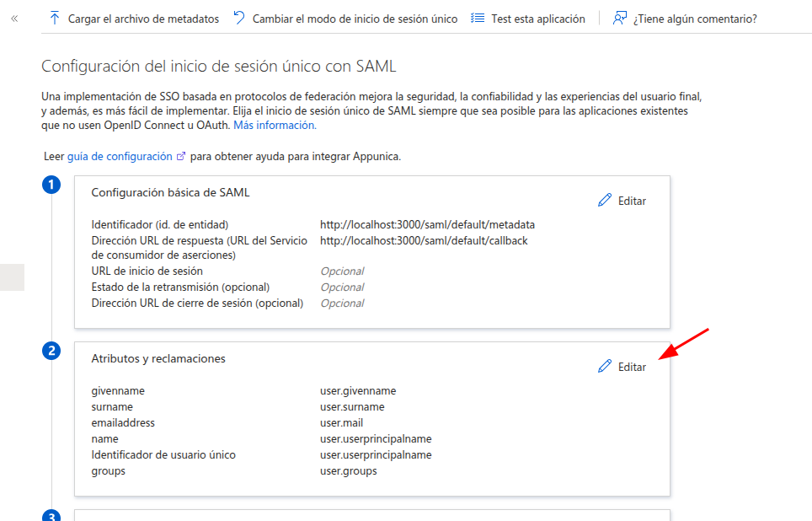Click the upload arrow icon for metadata file
Image resolution: width=812 pixels, height=521 pixels.
coord(55,19)
